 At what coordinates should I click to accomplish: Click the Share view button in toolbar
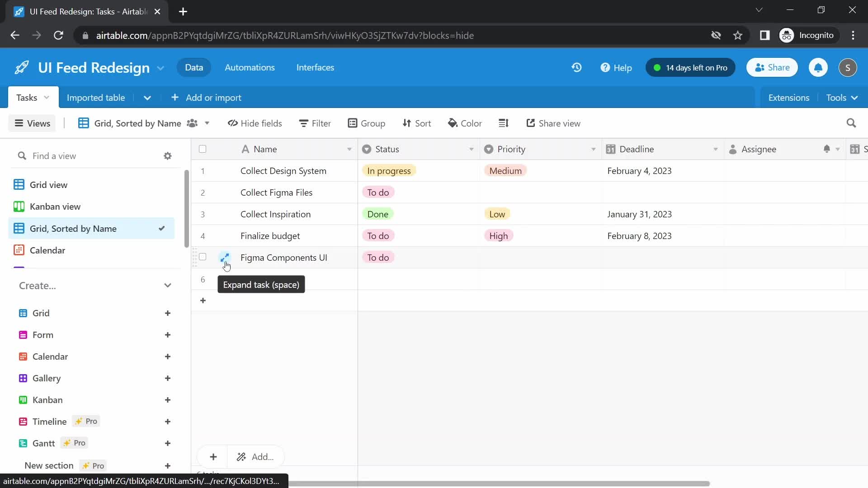point(554,123)
